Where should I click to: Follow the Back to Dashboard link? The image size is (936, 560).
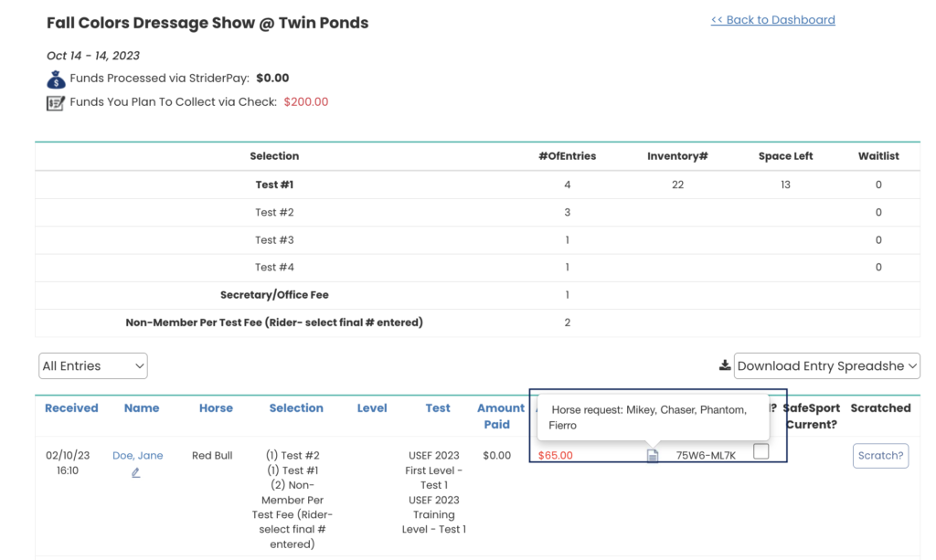[x=773, y=19]
